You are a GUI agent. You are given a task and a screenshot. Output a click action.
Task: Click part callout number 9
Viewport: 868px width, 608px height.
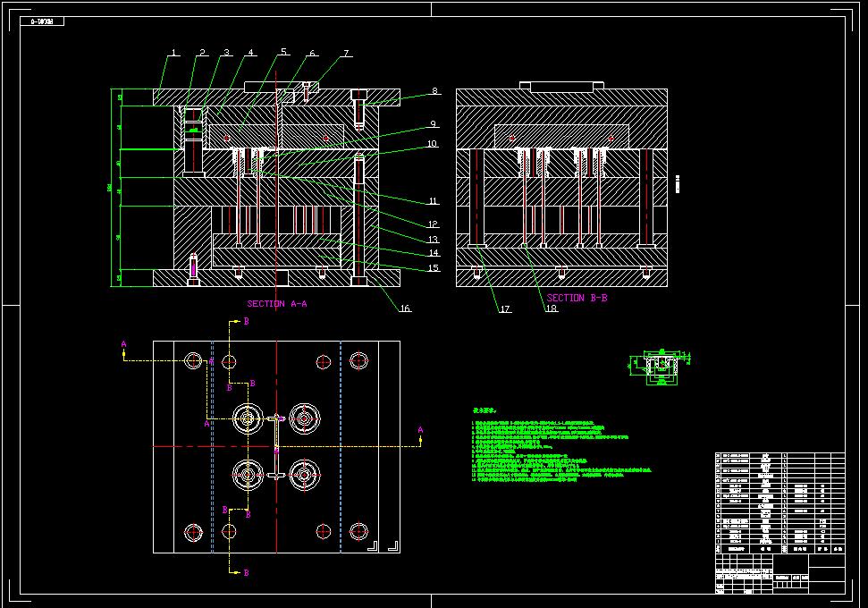[x=434, y=124]
